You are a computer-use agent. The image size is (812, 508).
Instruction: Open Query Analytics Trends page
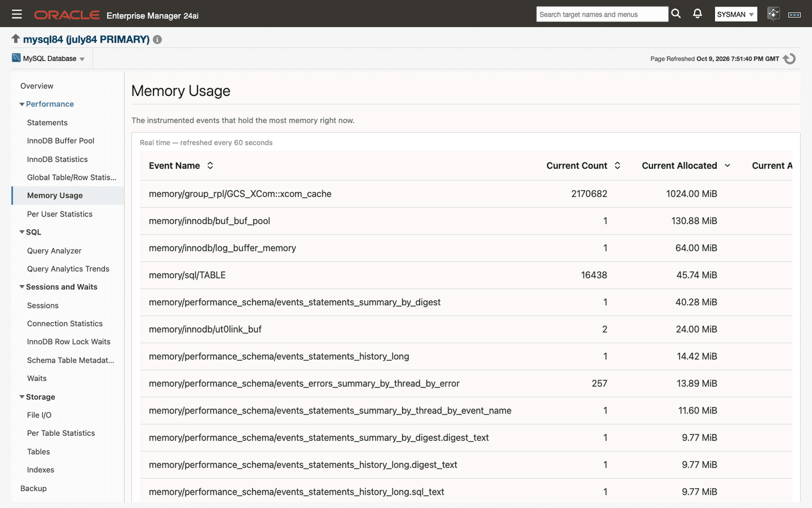pos(68,269)
